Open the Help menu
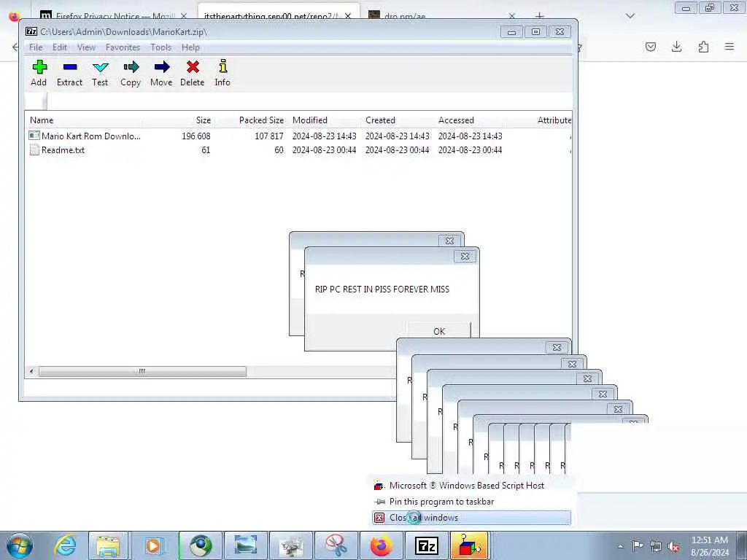 [190, 47]
